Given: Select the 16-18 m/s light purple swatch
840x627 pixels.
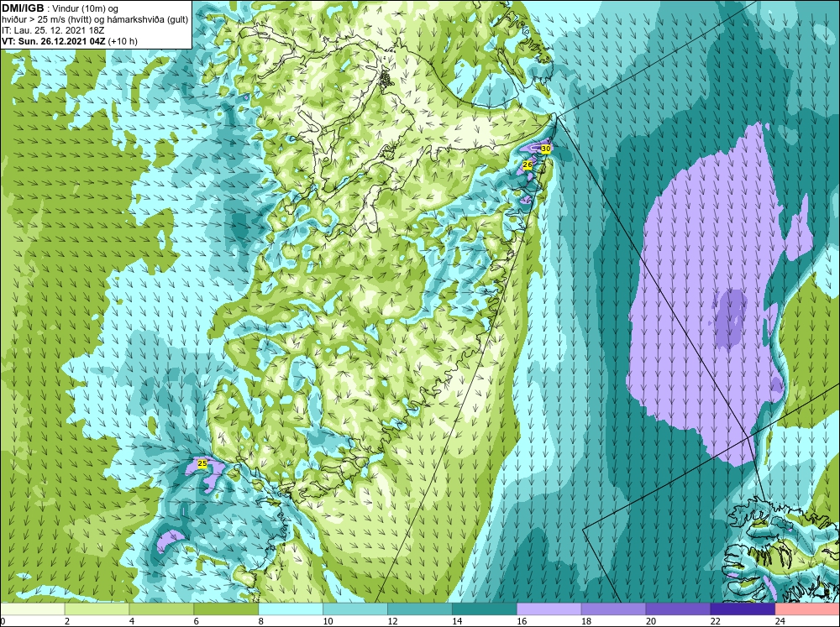Looking at the screenshot, I should click(549, 609).
